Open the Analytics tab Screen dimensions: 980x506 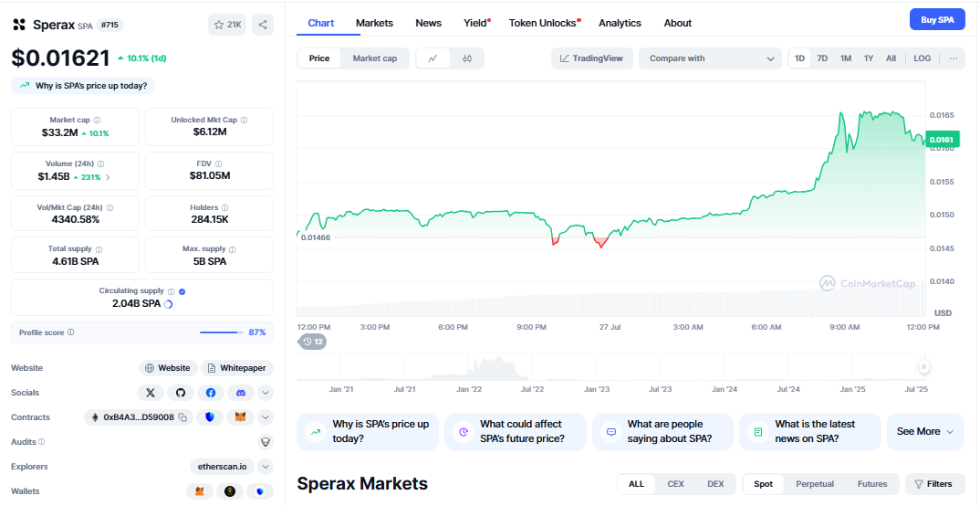click(x=620, y=23)
